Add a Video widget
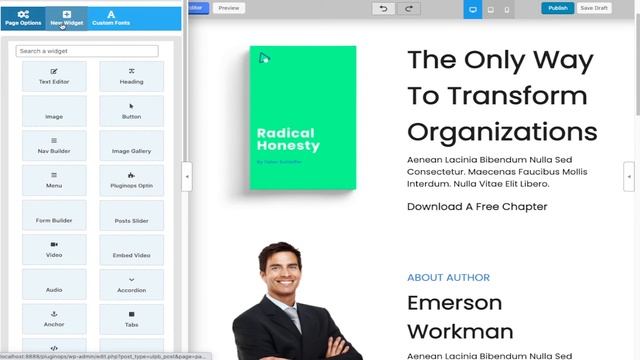Image resolution: width=640 pixels, height=360 pixels. pyautogui.click(x=54, y=250)
